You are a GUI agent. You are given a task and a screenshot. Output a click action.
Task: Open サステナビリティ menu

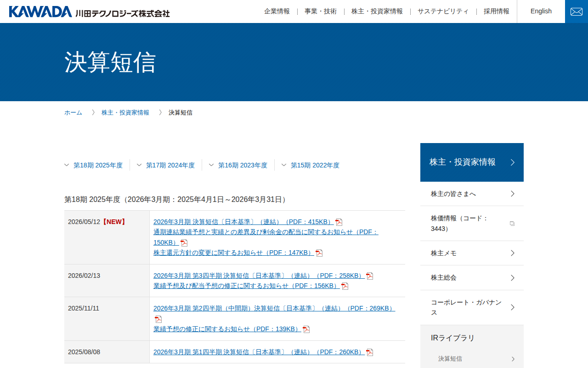pos(443,11)
